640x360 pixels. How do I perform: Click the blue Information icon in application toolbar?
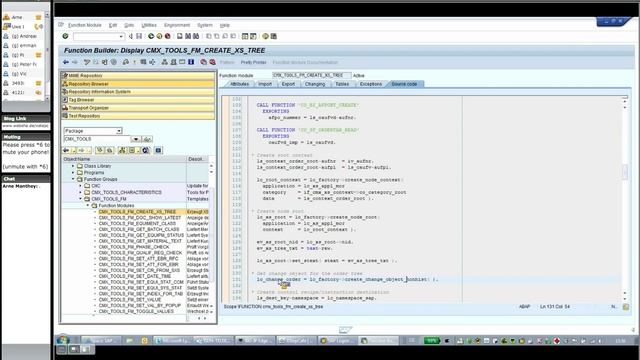point(191,62)
